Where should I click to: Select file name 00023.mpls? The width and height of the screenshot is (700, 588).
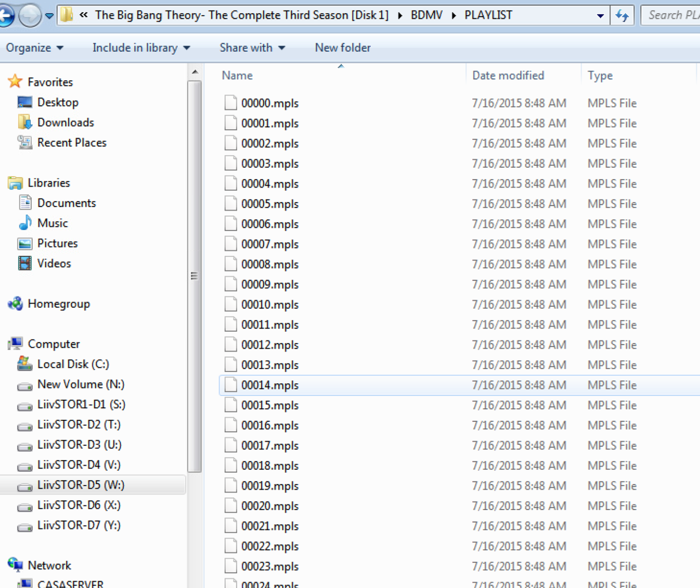pos(270,567)
